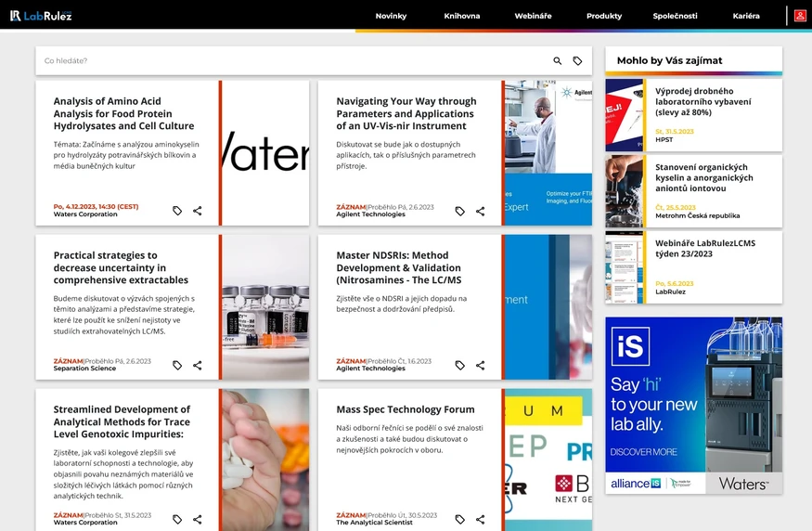The height and width of the screenshot is (531, 812).
Task: Open the Knihovna menu
Action: pos(462,16)
